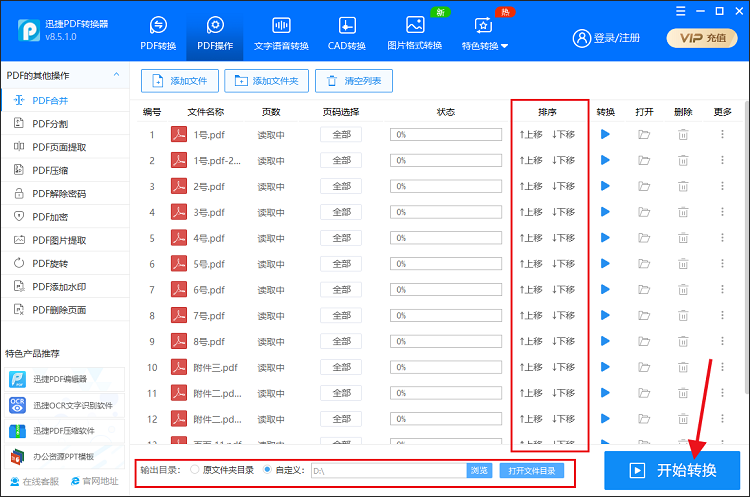Image resolution: width=750 pixels, height=497 pixels.
Task: Select 自定义 output option
Action: pyautogui.click(x=284, y=470)
